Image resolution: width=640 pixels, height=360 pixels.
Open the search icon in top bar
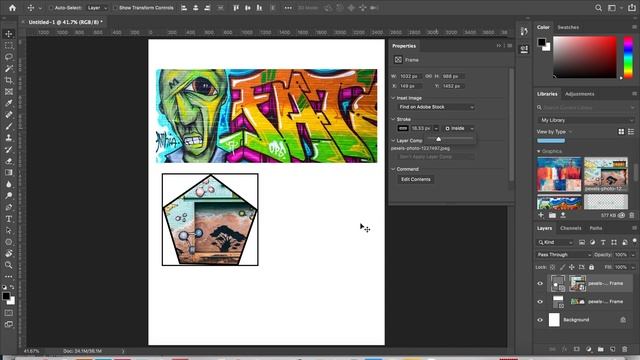point(598,8)
